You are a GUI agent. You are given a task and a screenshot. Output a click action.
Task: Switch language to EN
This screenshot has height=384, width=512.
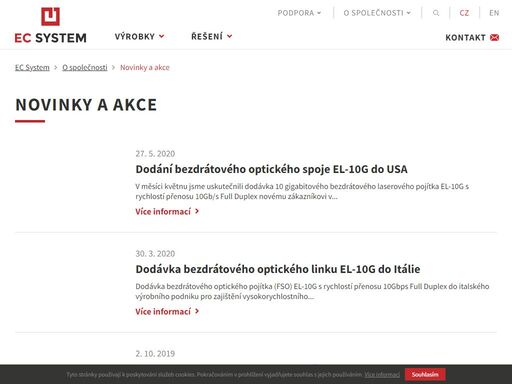[494, 13]
